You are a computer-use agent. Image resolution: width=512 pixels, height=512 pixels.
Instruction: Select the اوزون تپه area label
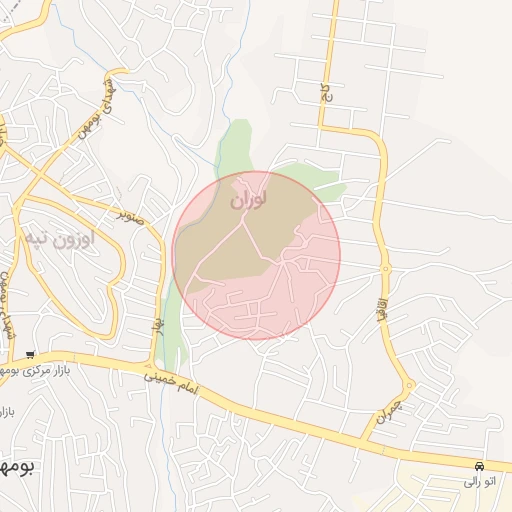(x=60, y=239)
